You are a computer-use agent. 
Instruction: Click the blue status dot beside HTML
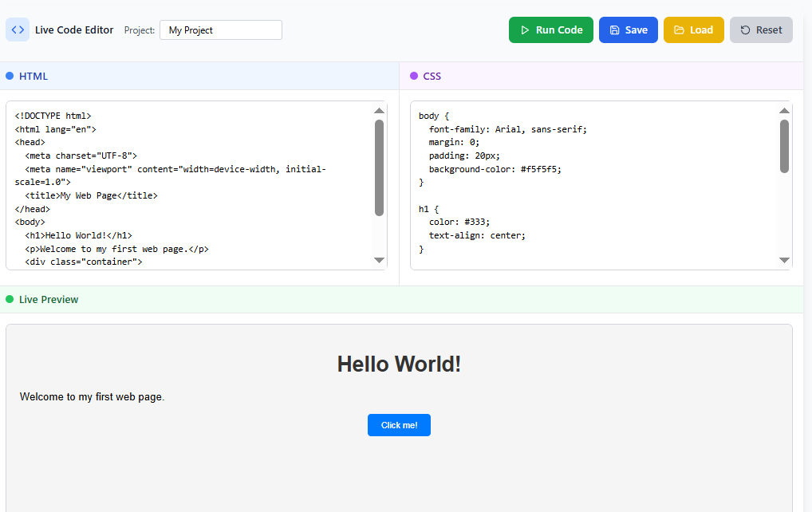click(9, 76)
